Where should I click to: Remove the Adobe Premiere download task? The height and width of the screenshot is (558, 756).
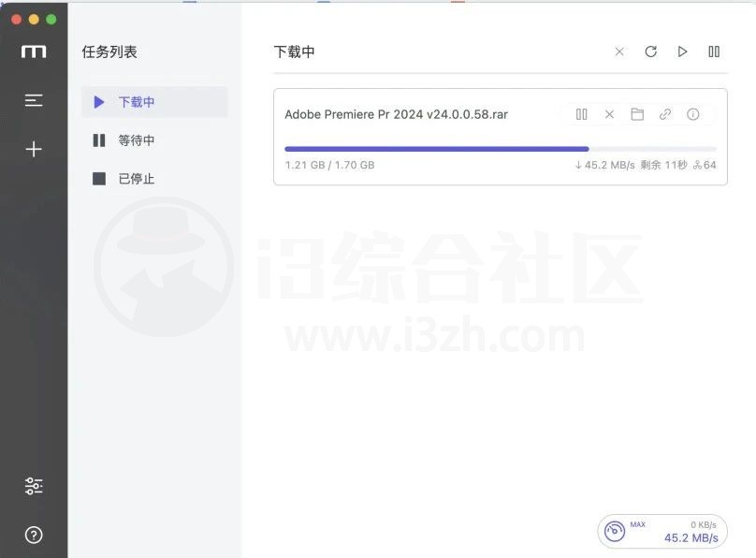609,114
